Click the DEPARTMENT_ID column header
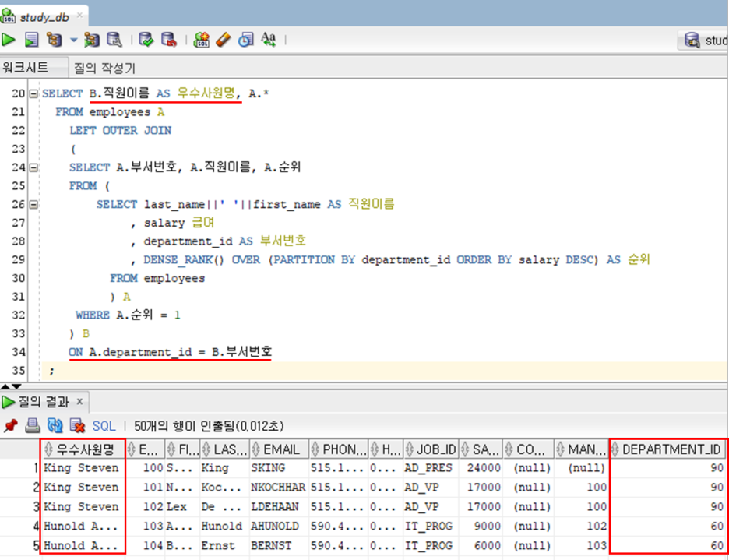Screen dimensions: 729x560 667,449
